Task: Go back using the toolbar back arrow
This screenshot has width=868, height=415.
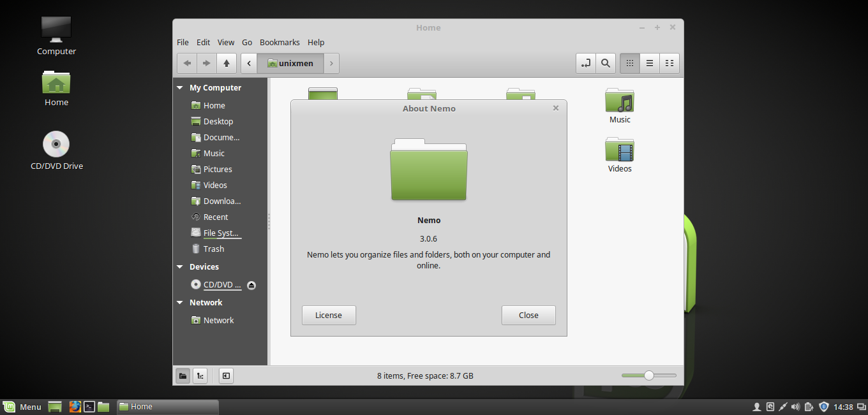Action: point(187,63)
